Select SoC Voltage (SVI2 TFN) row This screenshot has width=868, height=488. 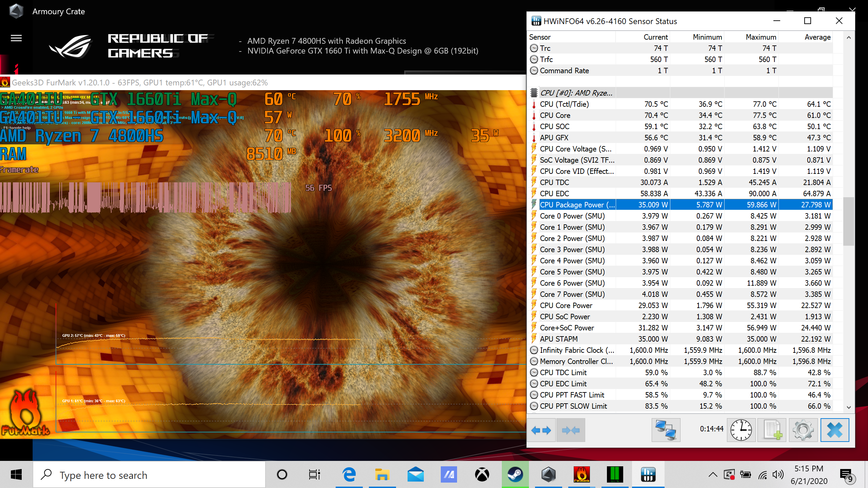pos(680,160)
